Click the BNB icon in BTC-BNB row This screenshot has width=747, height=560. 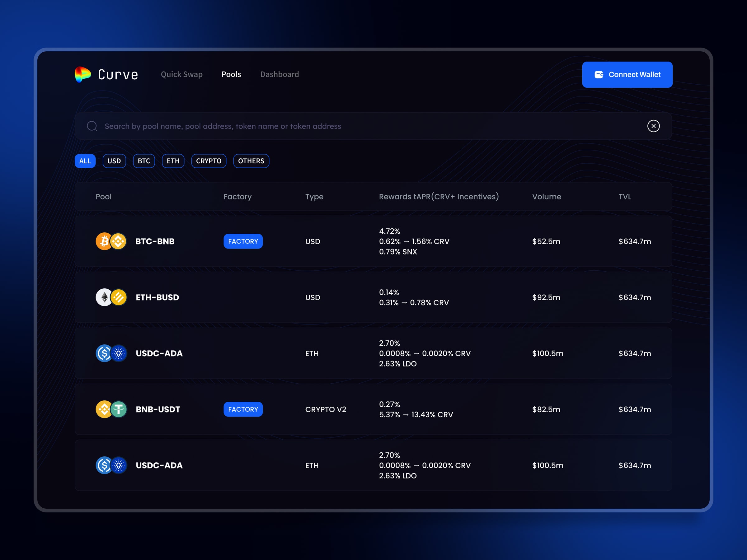119,241
